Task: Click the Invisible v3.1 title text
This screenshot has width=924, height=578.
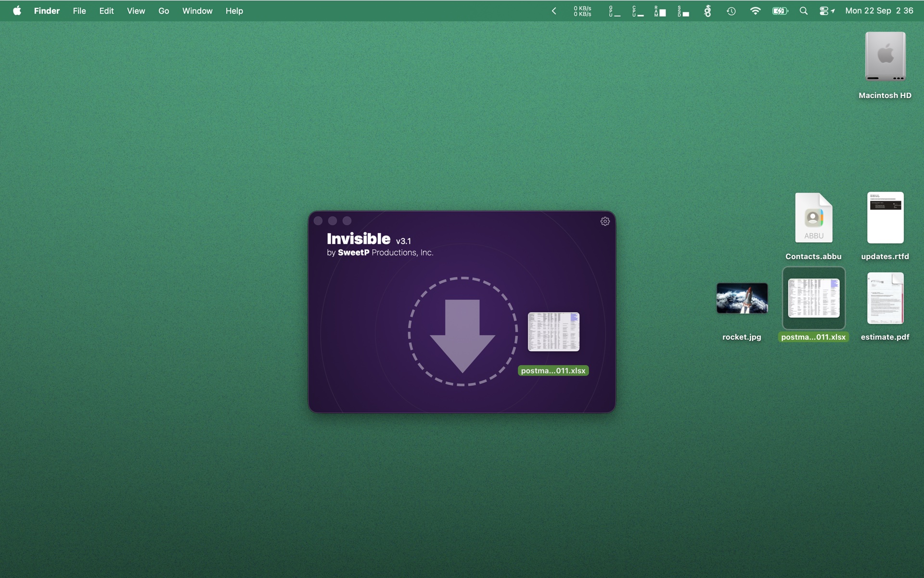Action: (x=369, y=239)
